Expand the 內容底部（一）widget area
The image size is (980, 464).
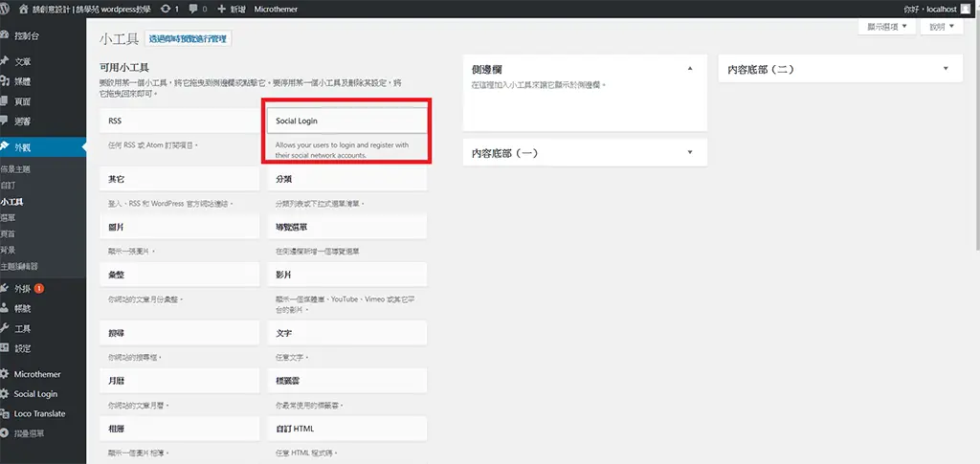690,152
